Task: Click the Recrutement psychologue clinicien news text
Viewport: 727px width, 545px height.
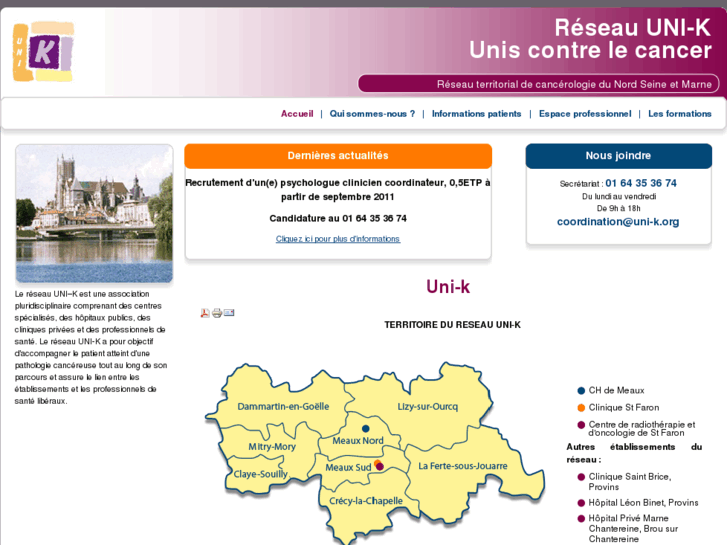Action: click(x=338, y=190)
